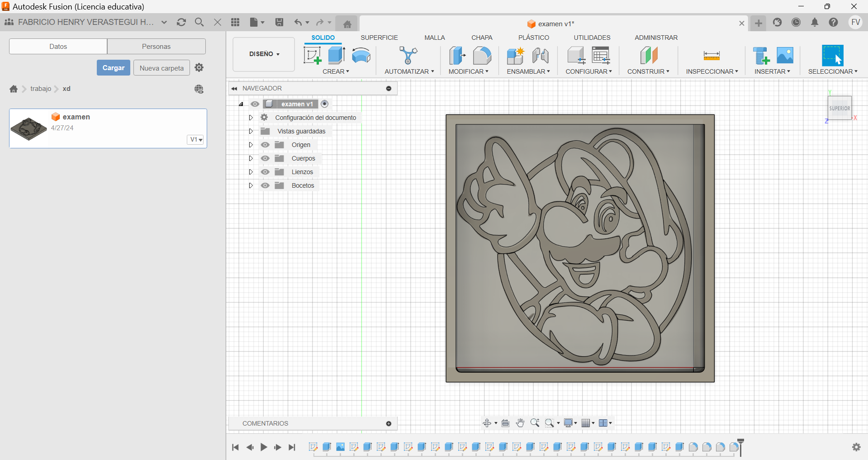Viewport: 868px width, 460px height.
Task: Expand the Bocetos node
Action: coord(251,185)
